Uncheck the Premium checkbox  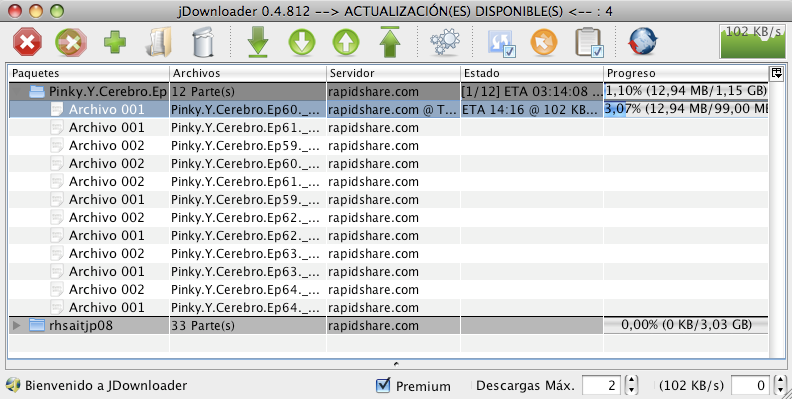(383, 385)
